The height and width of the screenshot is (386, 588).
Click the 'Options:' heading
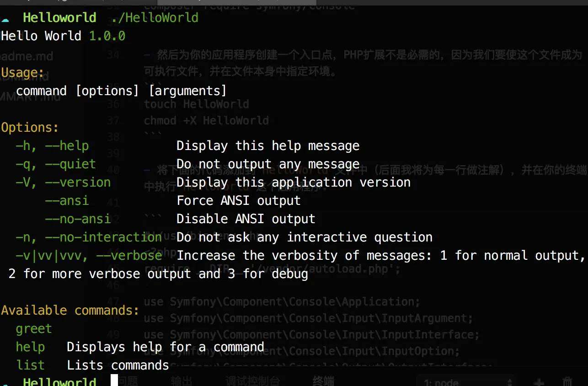click(30, 128)
